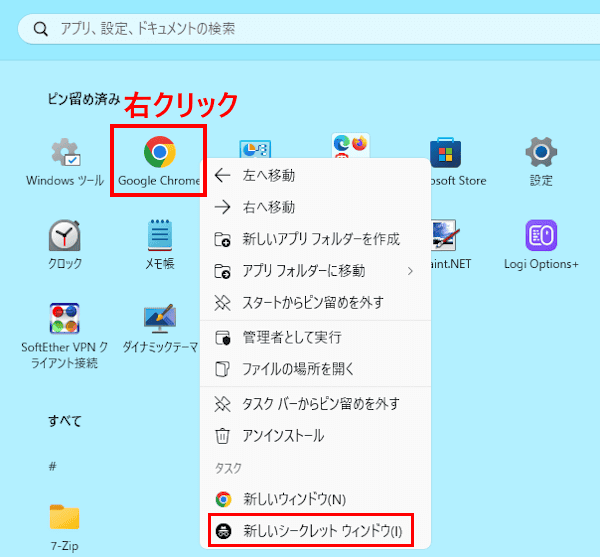The width and height of the screenshot is (600, 557).
Task: Open the クロック app
Action: point(65,245)
